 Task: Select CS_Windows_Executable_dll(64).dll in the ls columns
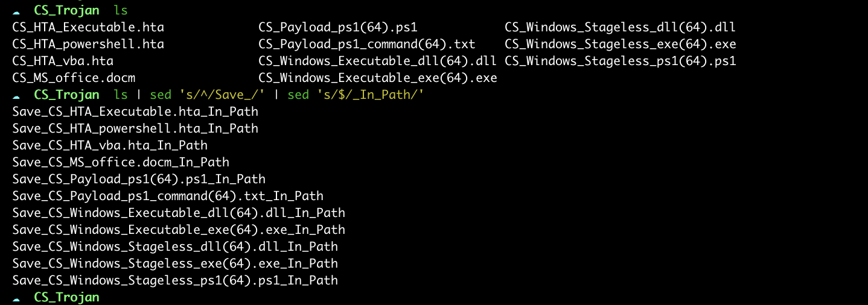[x=377, y=61]
